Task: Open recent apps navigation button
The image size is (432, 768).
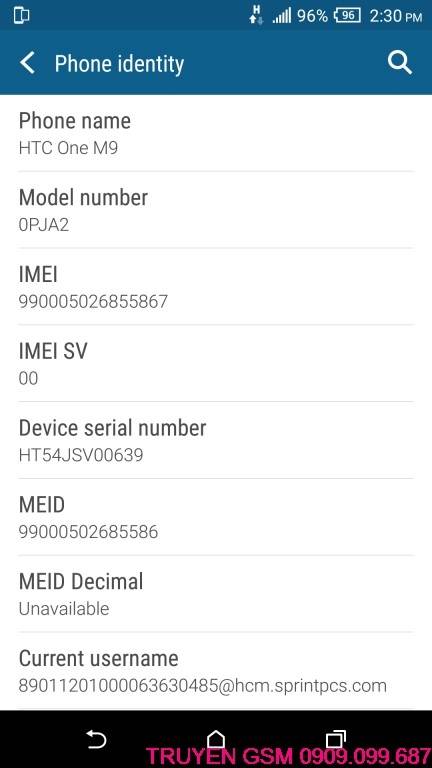Action: (x=336, y=739)
